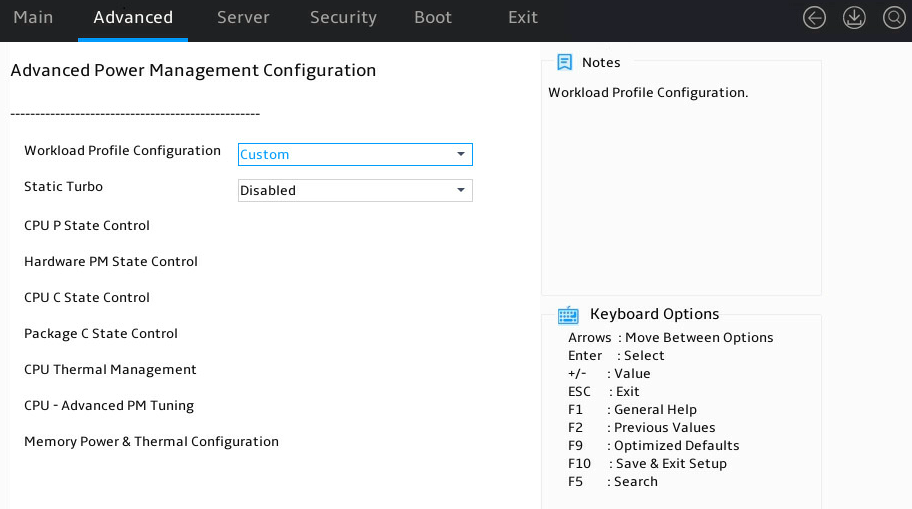Open Package C State Control submenu
Image resolution: width=912 pixels, height=509 pixels.
pyautogui.click(x=101, y=334)
